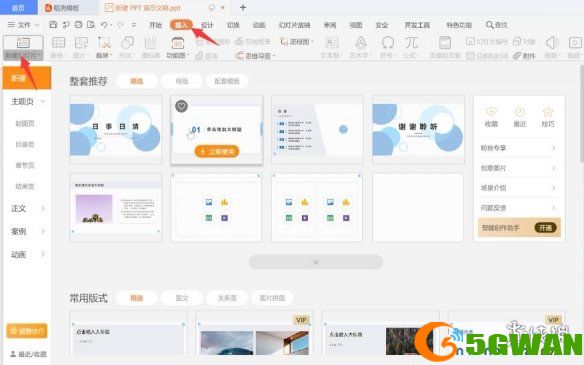Image resolution: width=584 pixels, height=365 pixels.
Task: Click the New Slide (新建幻灯片) icon
Action: click(x=23, y=43)
